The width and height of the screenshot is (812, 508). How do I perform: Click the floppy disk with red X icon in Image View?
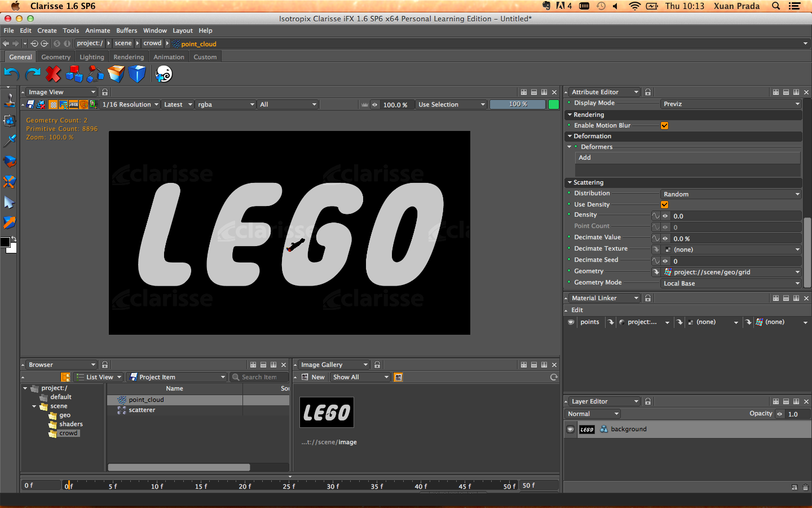click(x=41, y=104)
